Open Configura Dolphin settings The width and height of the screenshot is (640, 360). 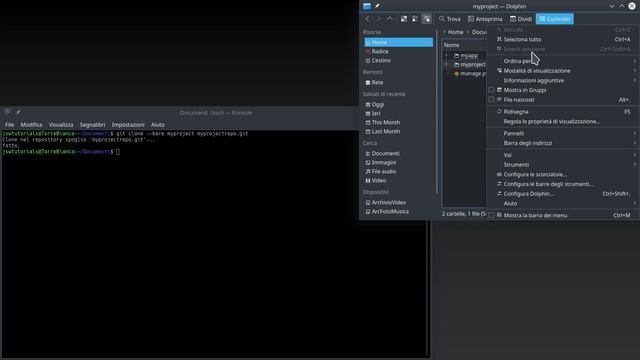coord(563,194)
